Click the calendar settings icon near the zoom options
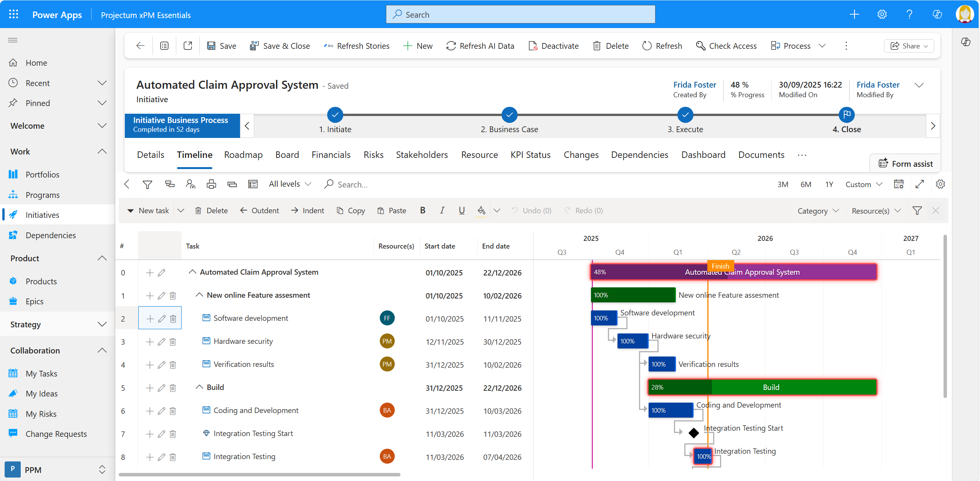Viewport: 980px width, 481px height. click(x=899, y=184)
